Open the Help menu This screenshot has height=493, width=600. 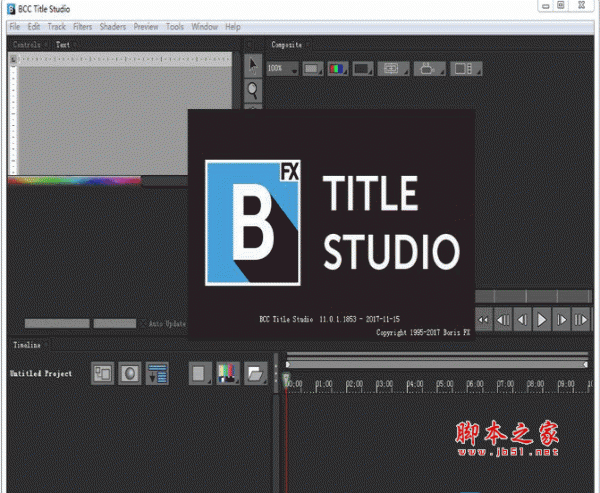click(x=233, y=27)
